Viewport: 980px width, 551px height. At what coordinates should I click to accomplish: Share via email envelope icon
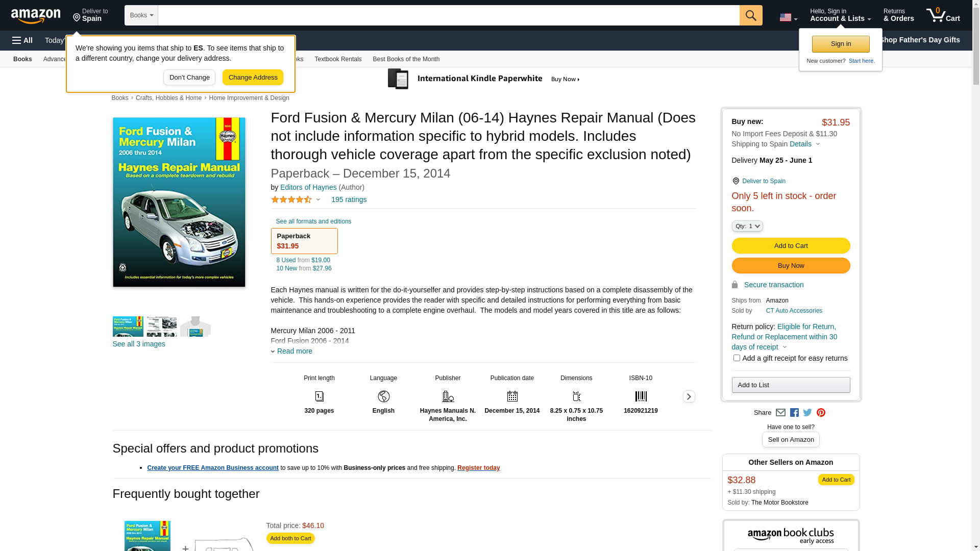tap(780, 413)
